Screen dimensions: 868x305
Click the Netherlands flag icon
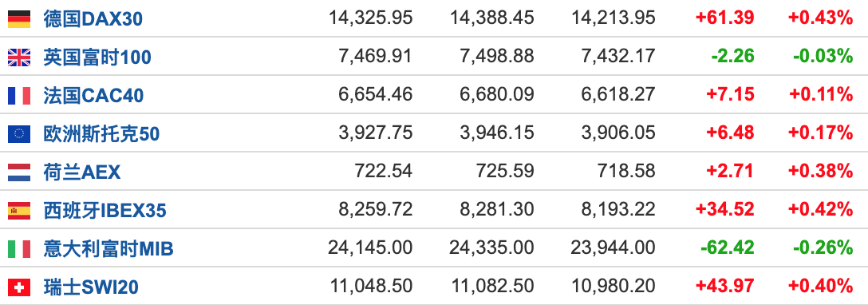coord(19,172)
